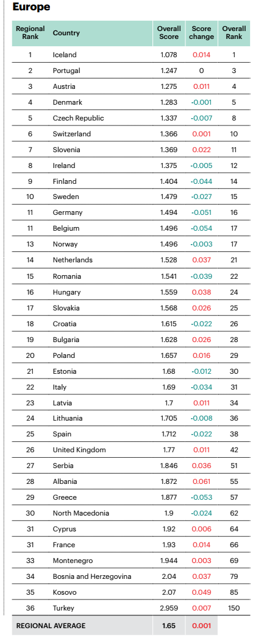Screen dimensions: 261x644
Task: Select Portugal's overall score 1.247
Action: coord(169,71)
